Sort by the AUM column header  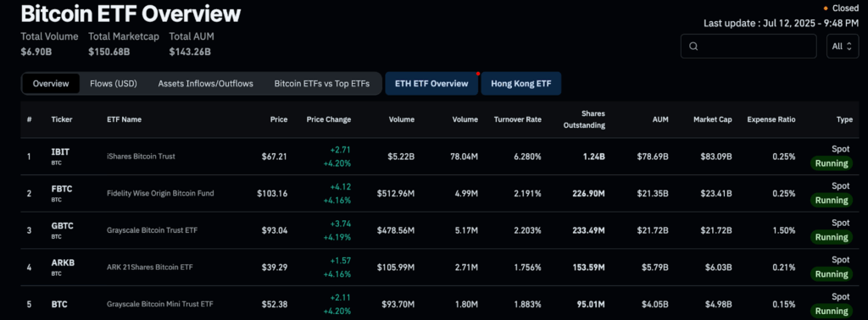660,119
